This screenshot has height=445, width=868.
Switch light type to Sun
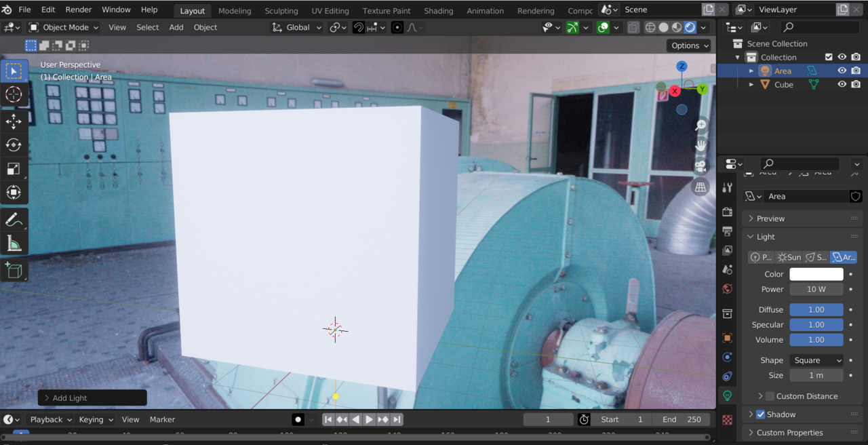point(789,256)
